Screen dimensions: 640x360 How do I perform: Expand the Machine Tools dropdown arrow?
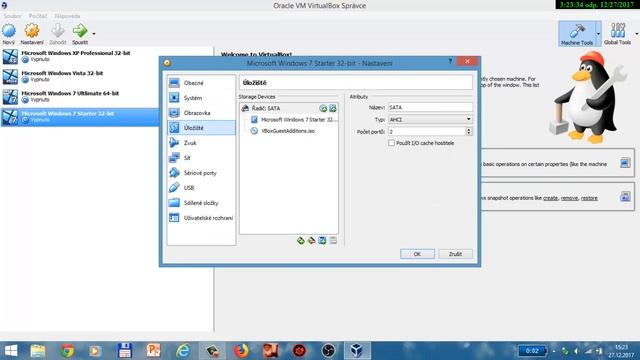(598, 34)
